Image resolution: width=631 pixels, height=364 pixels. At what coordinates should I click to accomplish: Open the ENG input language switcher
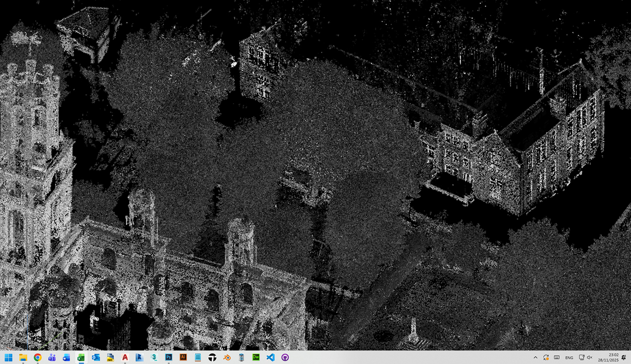pos(569,357)
